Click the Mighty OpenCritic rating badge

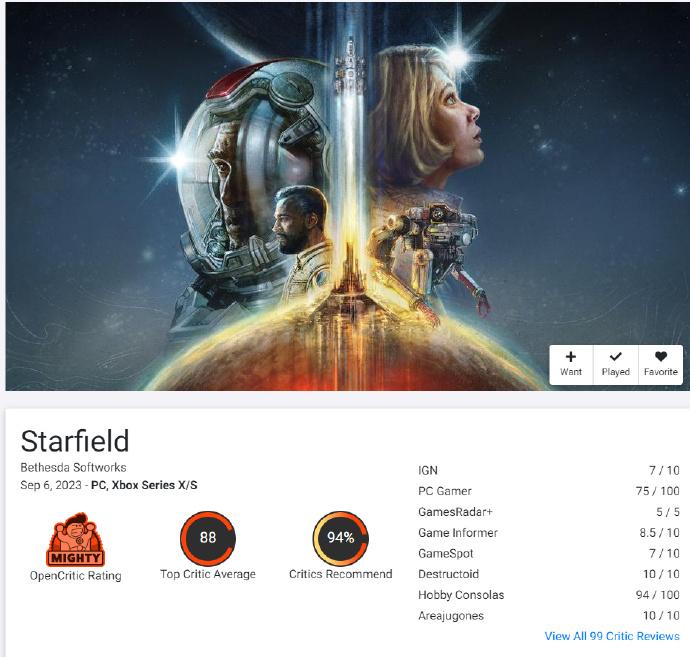point(75,539)
